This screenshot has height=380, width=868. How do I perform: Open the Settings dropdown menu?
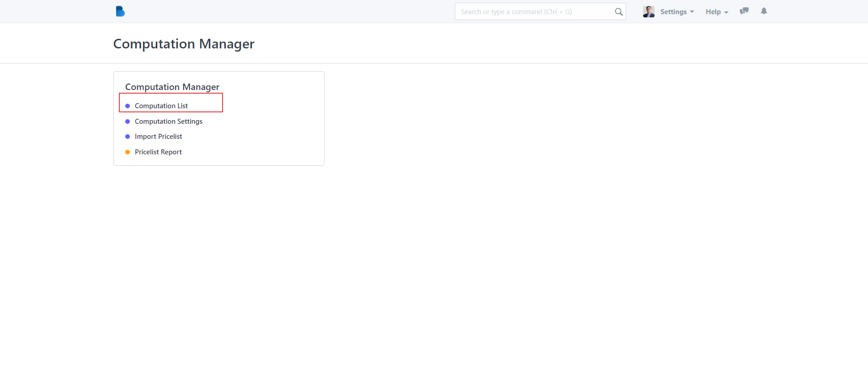(673, 12)
